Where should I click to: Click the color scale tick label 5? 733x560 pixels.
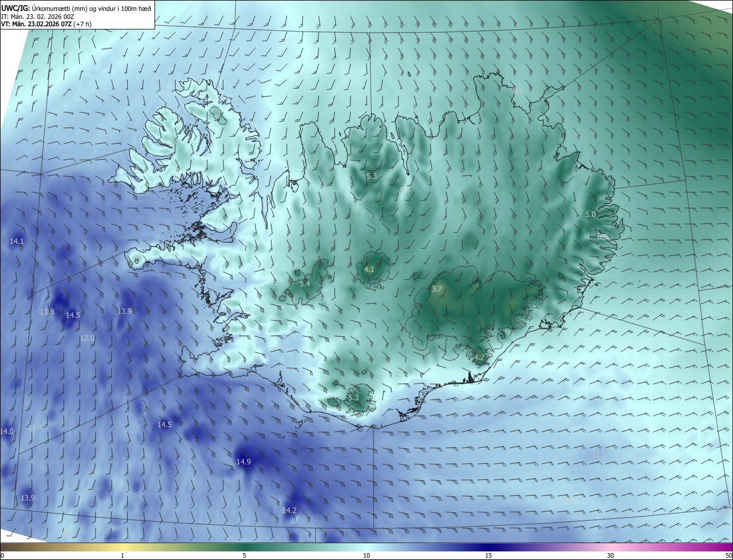pos(245,555)
